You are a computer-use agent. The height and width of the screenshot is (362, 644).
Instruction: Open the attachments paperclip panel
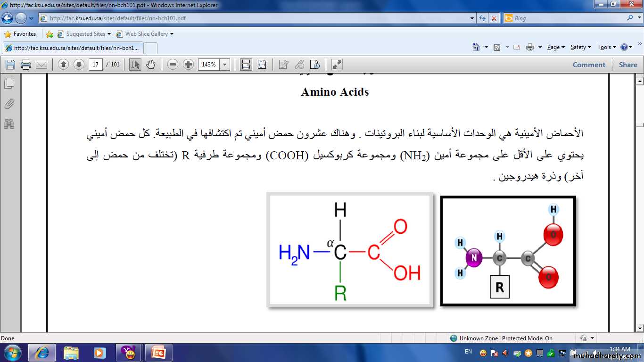coord(9,104)
